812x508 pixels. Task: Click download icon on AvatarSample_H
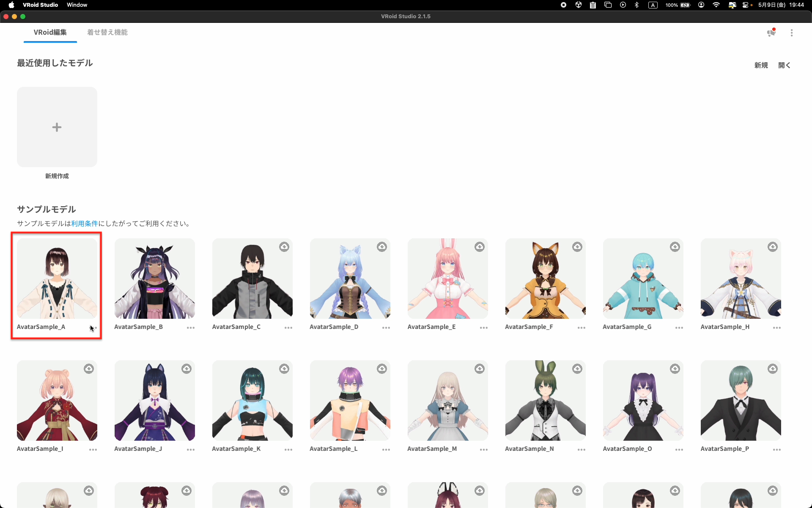773,247
